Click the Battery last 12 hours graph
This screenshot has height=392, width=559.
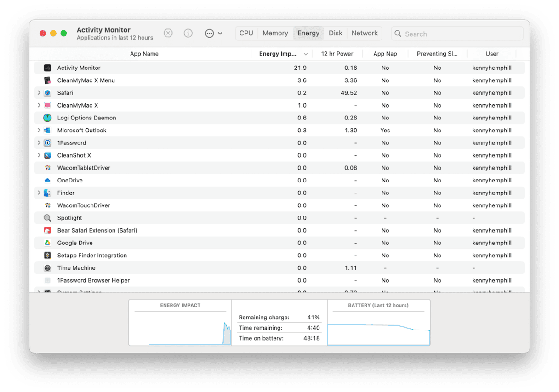coord(378,326)
